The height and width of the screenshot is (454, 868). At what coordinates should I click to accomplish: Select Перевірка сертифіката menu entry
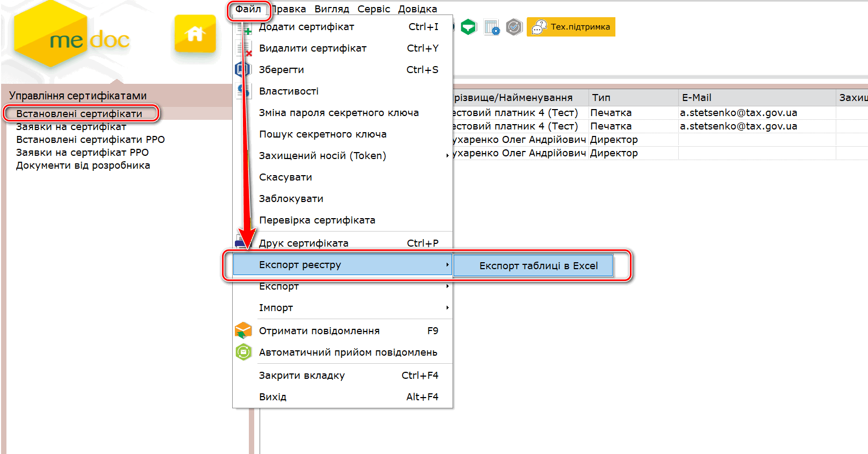317,220
